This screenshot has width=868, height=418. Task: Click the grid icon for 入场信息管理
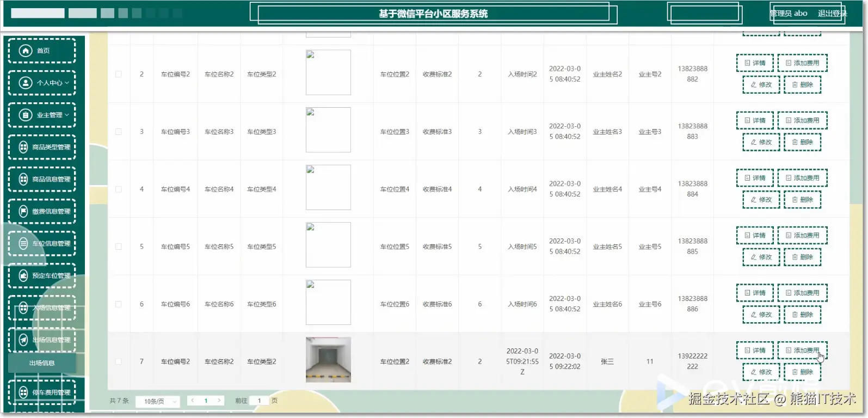click(23, 308)
